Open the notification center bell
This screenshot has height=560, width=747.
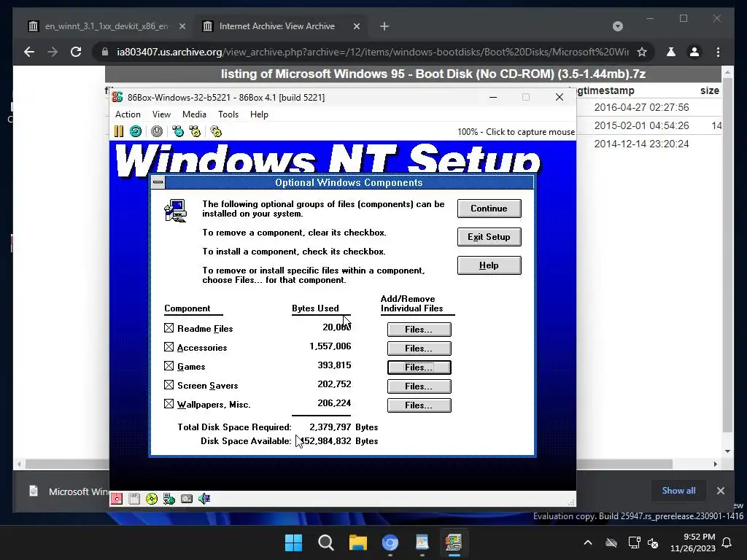click(x=727, y=542)
